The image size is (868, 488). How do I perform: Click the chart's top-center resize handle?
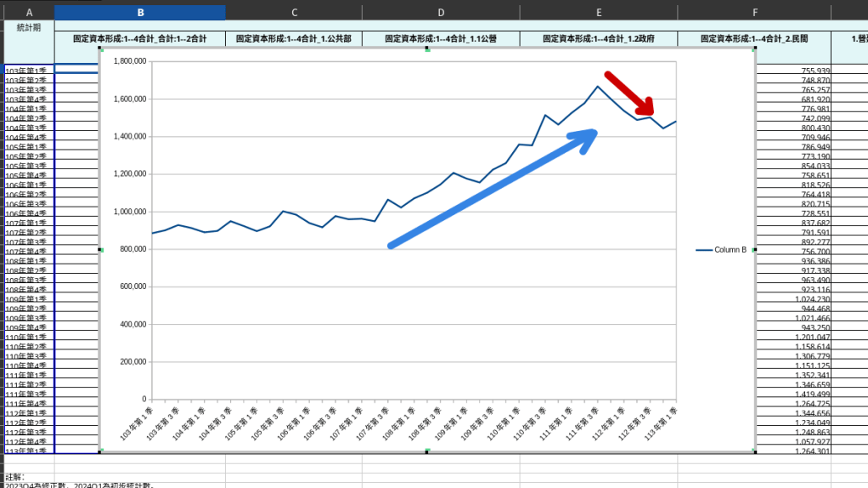tap(427, 49)
